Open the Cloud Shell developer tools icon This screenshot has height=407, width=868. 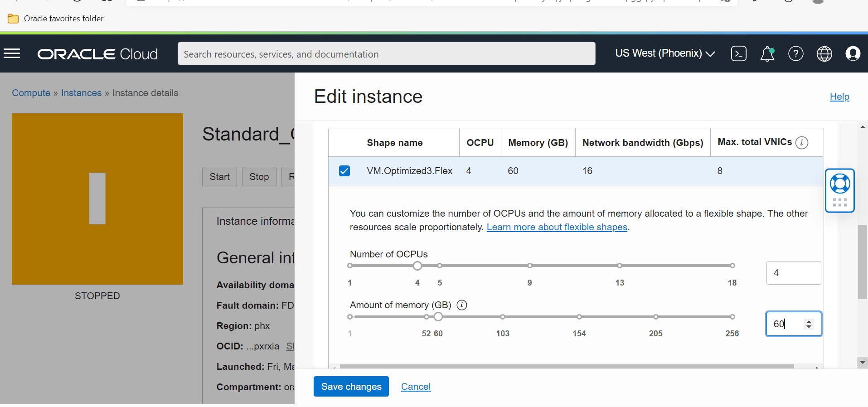pos(739,53)
